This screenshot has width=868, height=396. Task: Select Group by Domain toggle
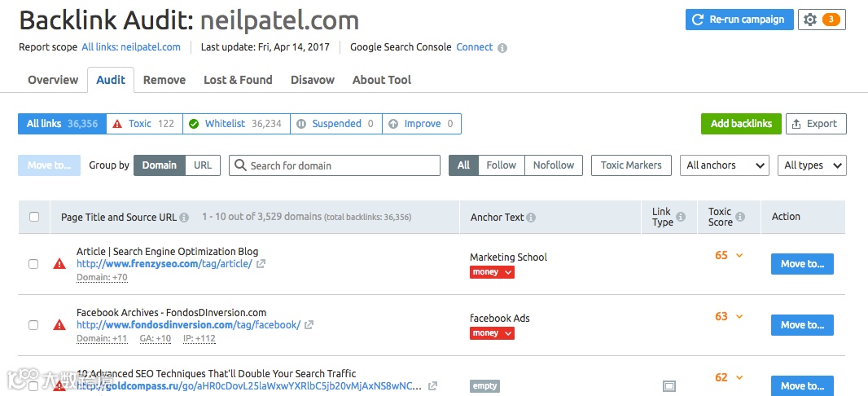160,165
